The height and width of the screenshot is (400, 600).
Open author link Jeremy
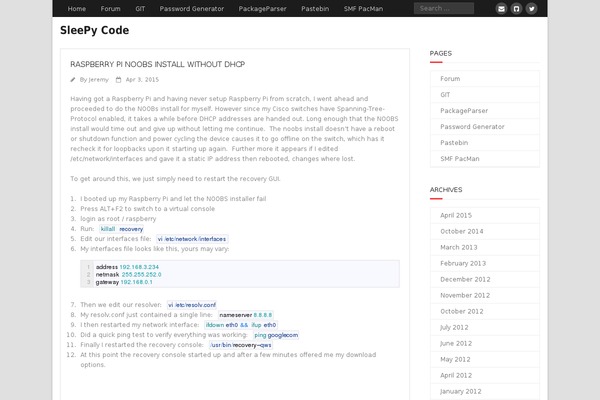(98, 80)
